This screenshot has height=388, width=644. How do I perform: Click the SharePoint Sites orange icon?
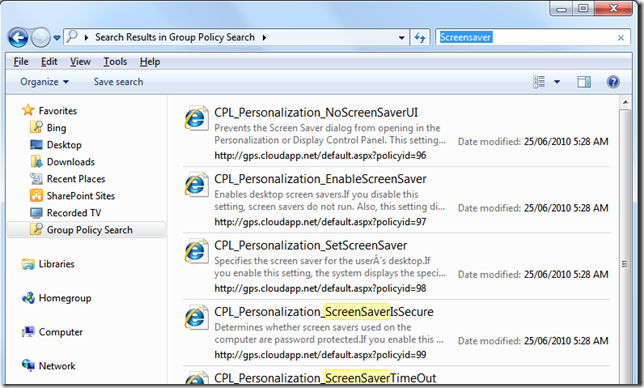tap(36, 195)
